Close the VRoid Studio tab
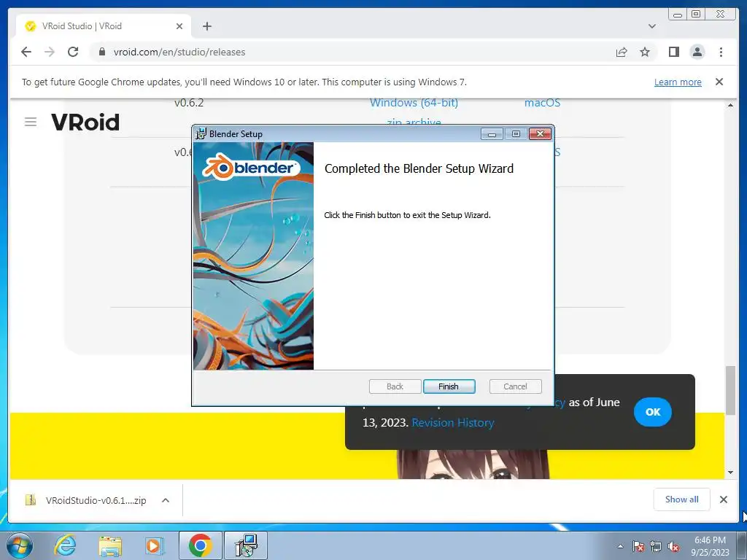 pos(179,26)
